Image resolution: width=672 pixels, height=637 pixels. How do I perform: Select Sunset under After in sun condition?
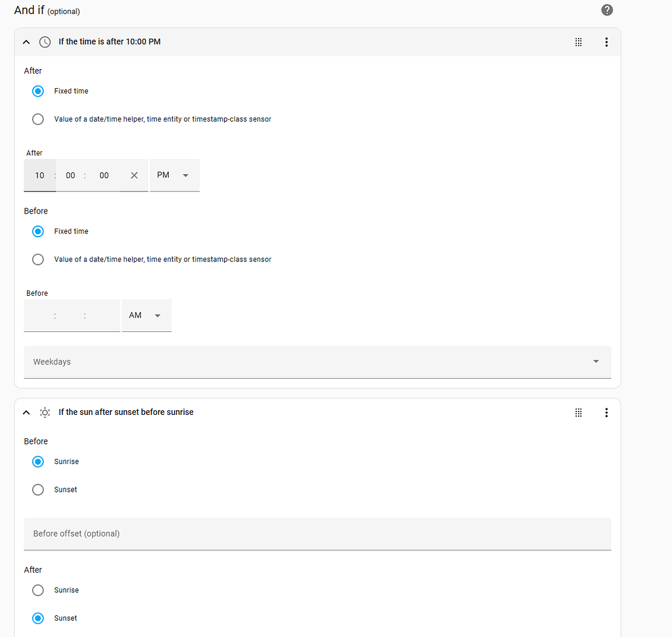(38, 618)
